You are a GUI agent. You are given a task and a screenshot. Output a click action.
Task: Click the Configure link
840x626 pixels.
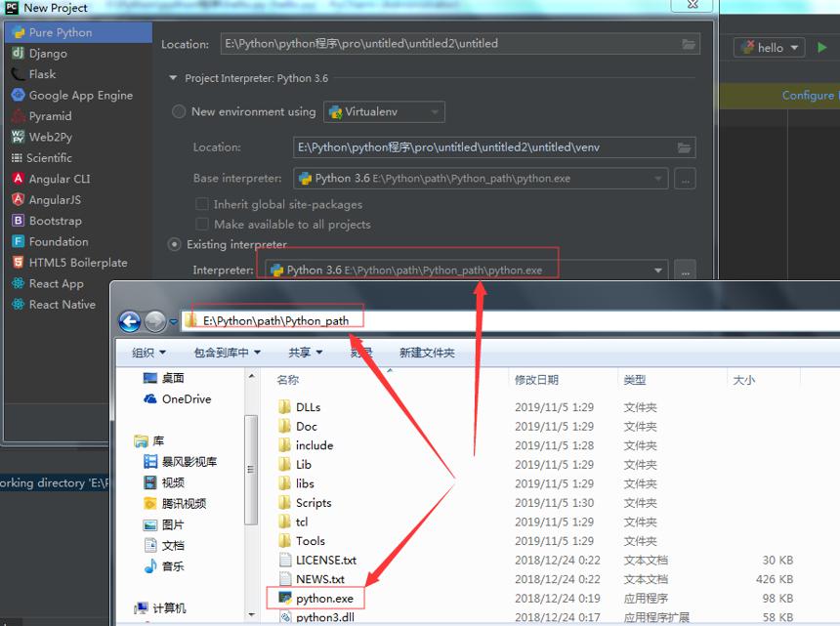click(809, 96)
